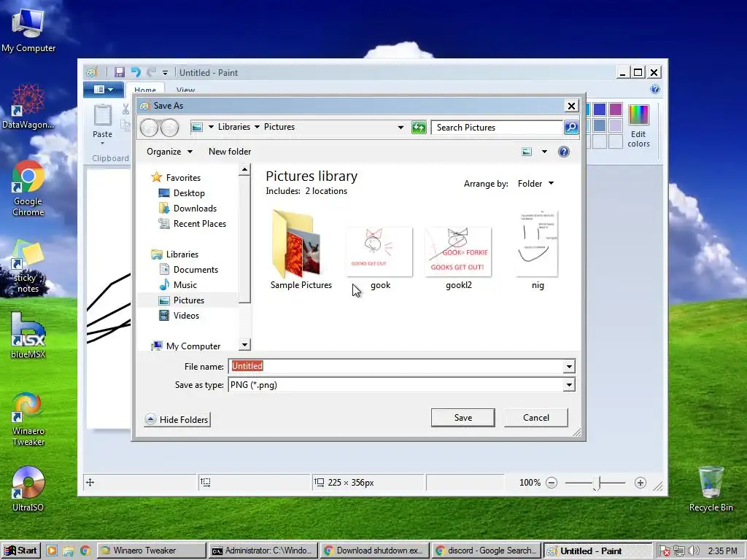Switch to Administrator command prompt taskbar button
Screen dimensions: 747x560
point(263,551)
